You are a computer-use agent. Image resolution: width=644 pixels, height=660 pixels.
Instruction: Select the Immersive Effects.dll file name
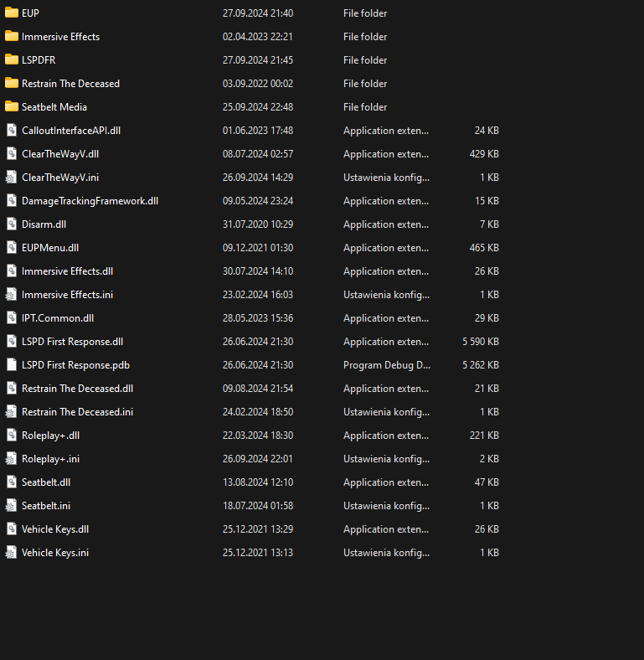click(x=67, y=271)
